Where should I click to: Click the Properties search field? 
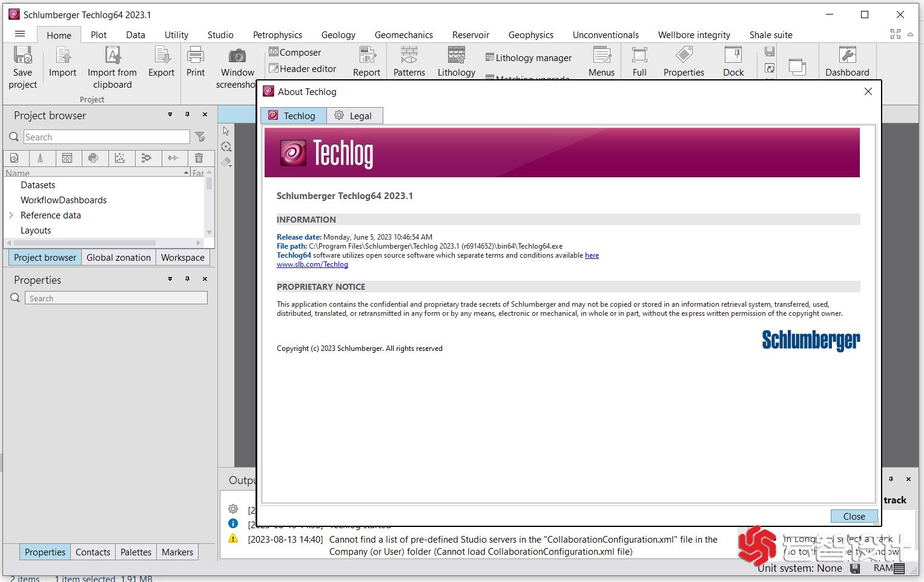pos(116,298)
